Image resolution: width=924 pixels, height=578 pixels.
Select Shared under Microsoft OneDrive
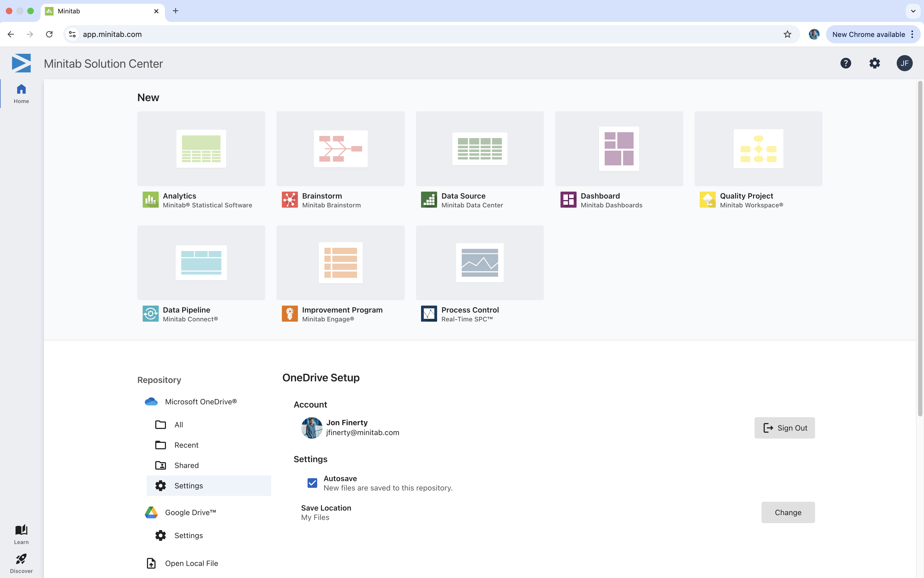[209, 465]
